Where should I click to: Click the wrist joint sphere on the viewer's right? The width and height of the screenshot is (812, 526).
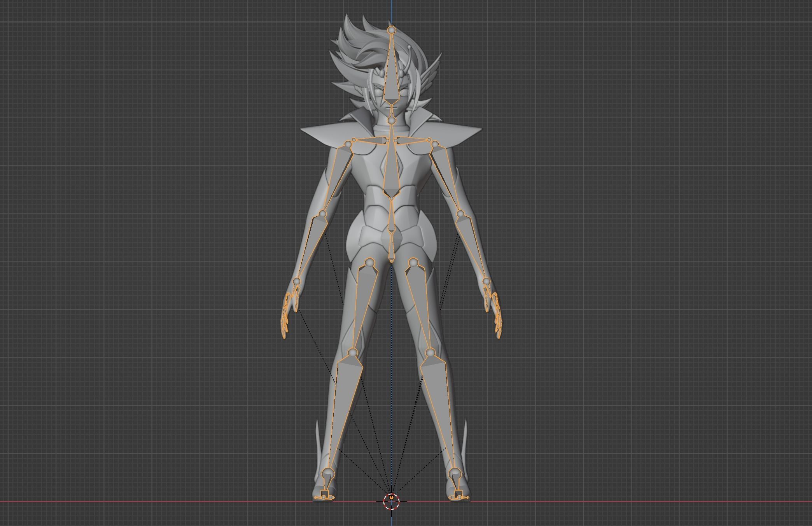486,281
